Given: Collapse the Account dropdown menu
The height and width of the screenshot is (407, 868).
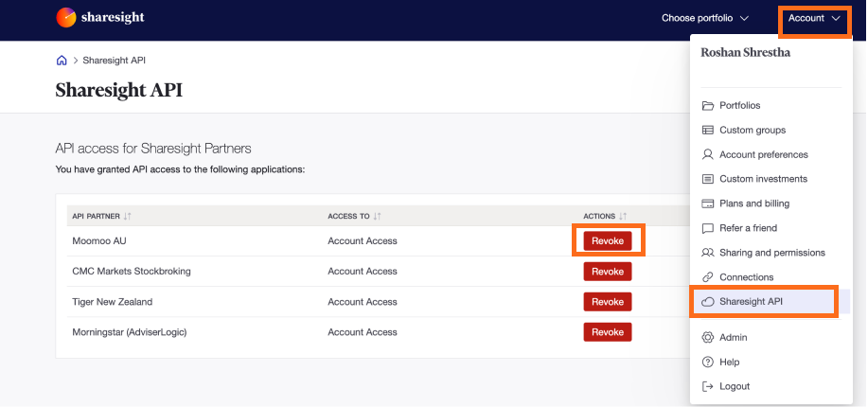Looking at the screenshot, I should [x=814, y=18].
